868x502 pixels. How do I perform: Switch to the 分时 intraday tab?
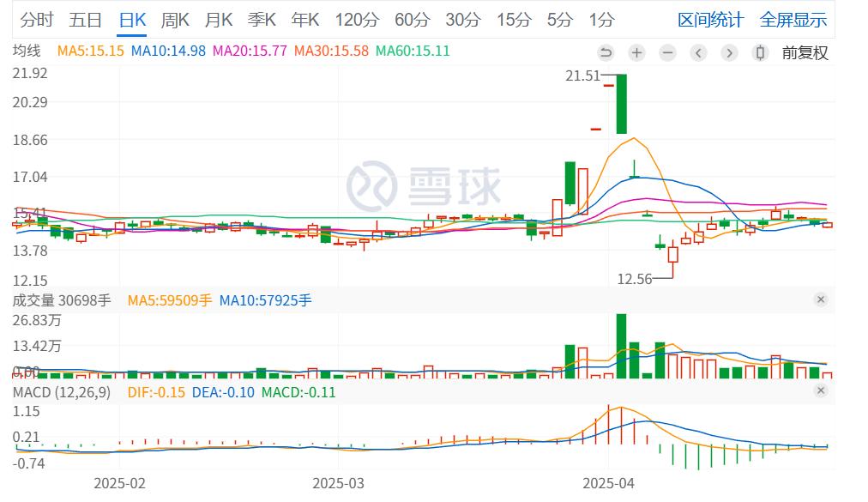[x=36, y=20]
